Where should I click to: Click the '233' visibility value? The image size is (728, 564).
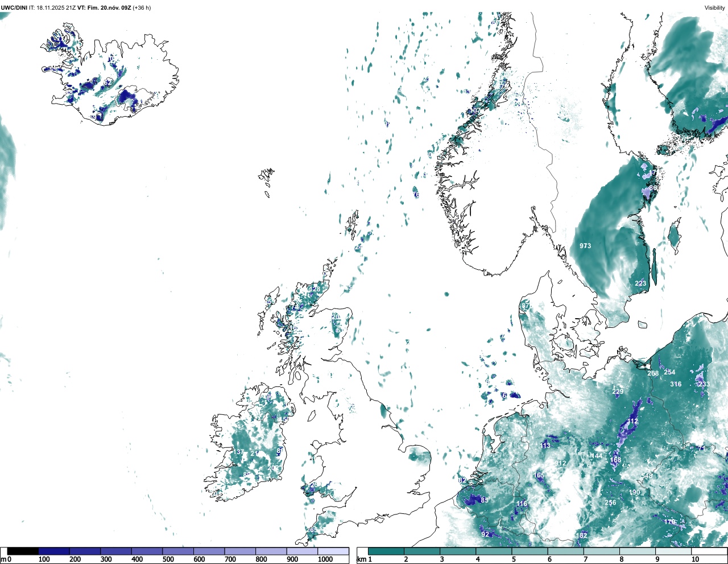(x=704, y=384)
